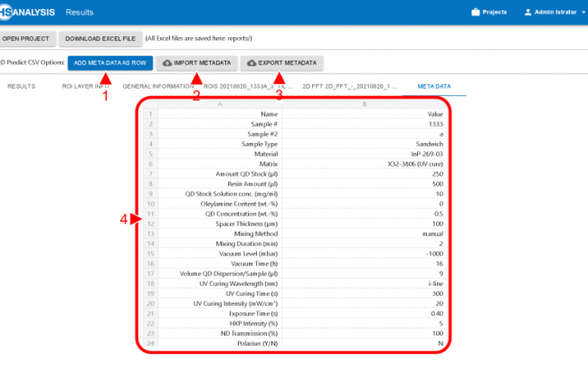588x392 pixels.
Task: Select the Meta Data tab
Action: click(432, 86)
